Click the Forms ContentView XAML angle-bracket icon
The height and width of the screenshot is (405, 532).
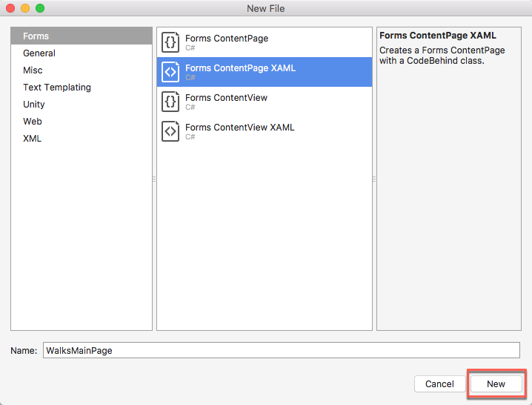(170, 131)
